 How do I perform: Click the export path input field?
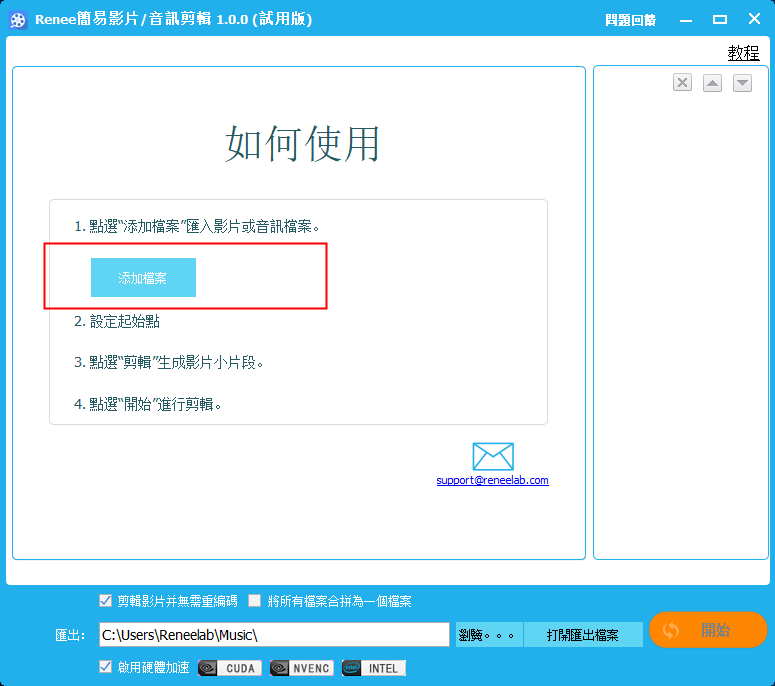(274, 635)
